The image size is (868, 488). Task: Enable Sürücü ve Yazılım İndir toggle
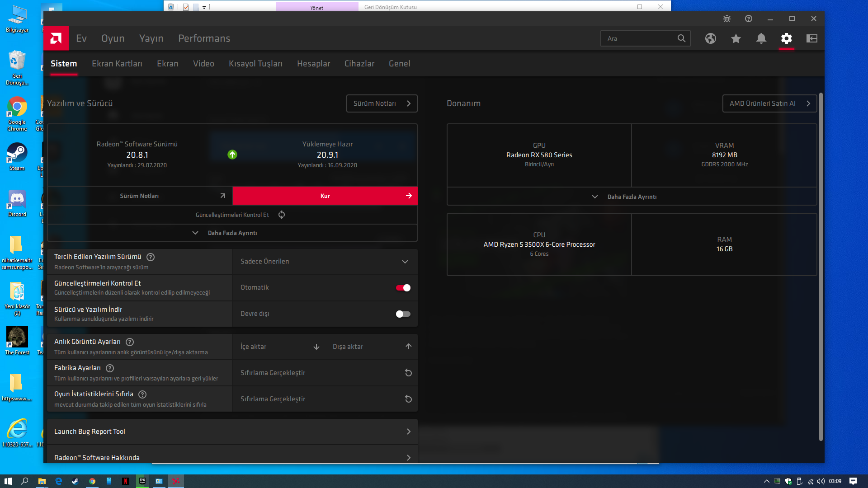(403, 314)
